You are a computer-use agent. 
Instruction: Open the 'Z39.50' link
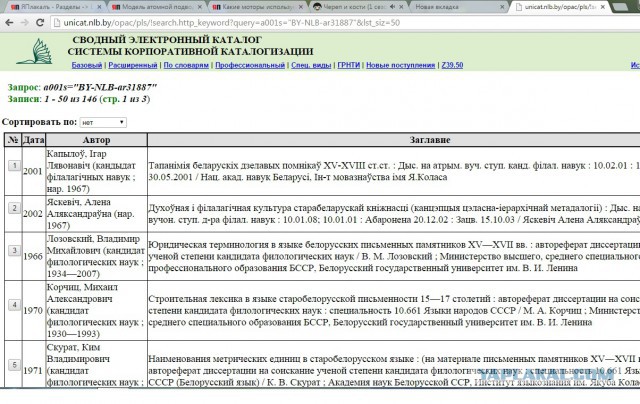click(452, 65)
